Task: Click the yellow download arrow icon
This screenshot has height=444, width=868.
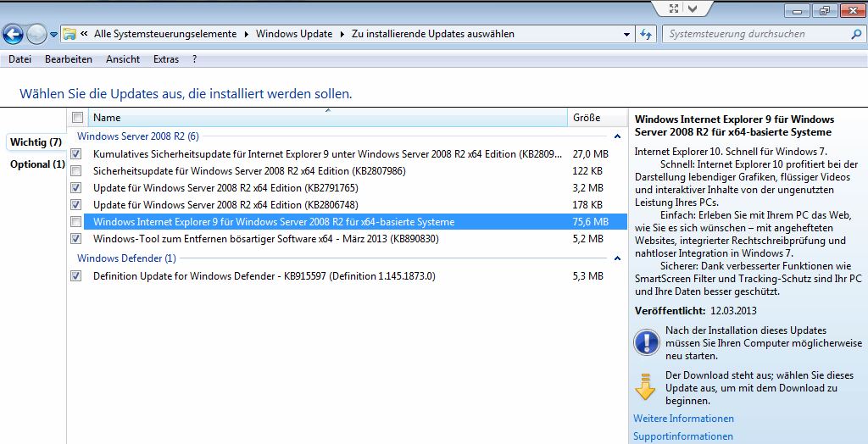Action: [x=646, y=386]
